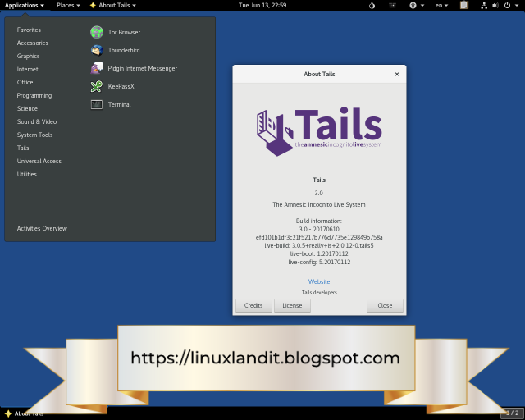This screenshot has width=525, height=420.
Task: Select the Sound & Video category
Action: (37, 121)
